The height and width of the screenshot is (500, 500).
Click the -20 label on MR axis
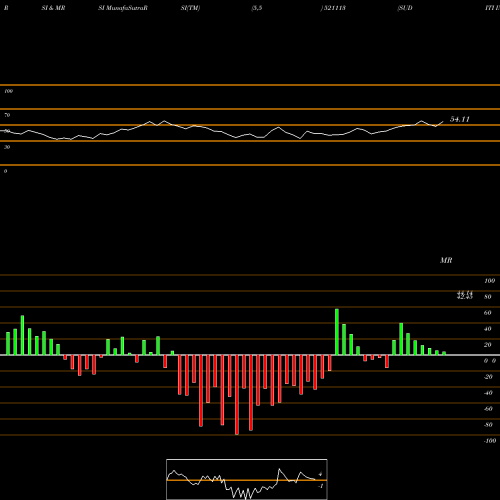pos(488,377)
